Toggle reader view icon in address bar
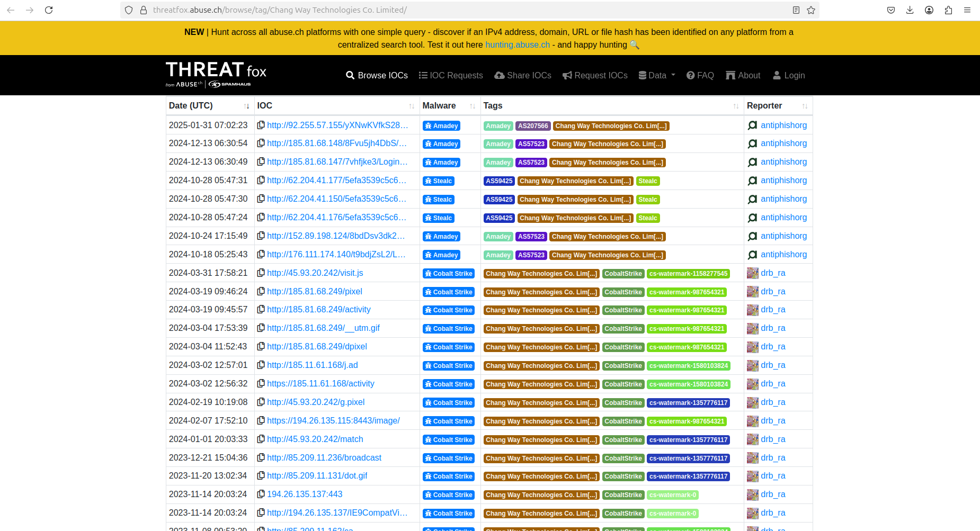The width and height of the screenshot is (980, 531). pyautogui.click(x=796, y=10)
